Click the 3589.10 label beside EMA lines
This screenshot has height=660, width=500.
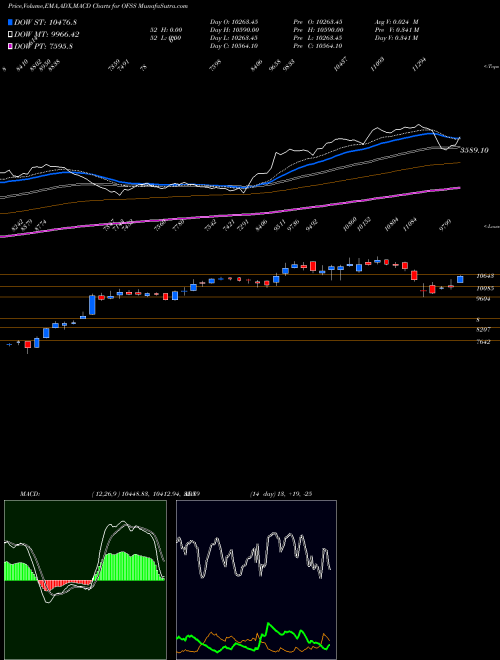[474, 150]
